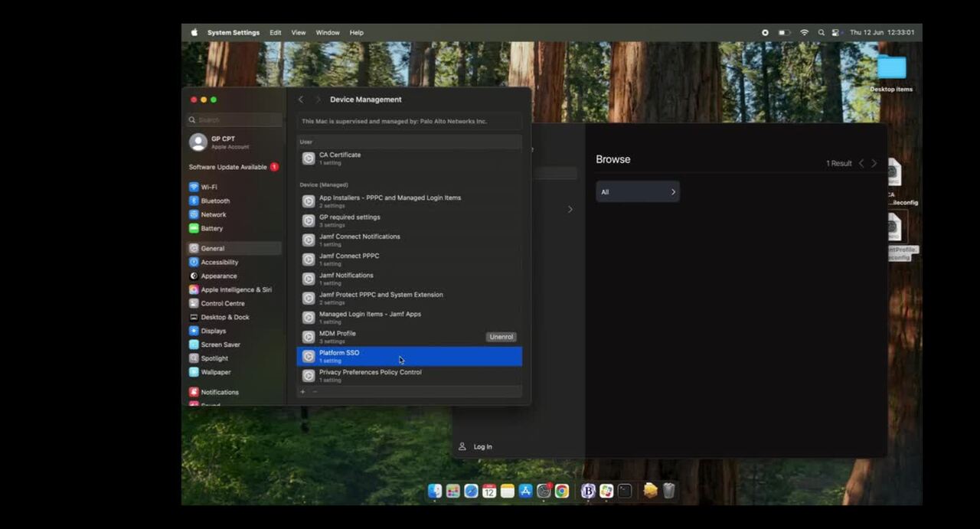Screen dimensions: 980x529
Task: Go to next result in Browse panel
Action: click(x=874, y=163)
